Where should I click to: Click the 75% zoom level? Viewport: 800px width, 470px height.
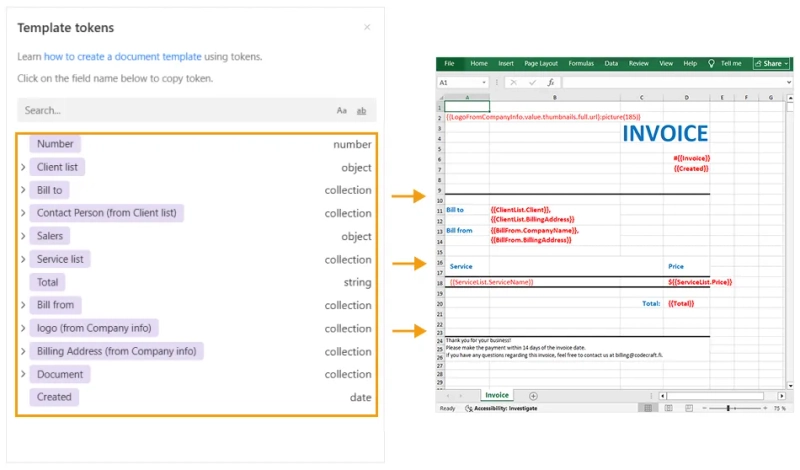[779, 408]
